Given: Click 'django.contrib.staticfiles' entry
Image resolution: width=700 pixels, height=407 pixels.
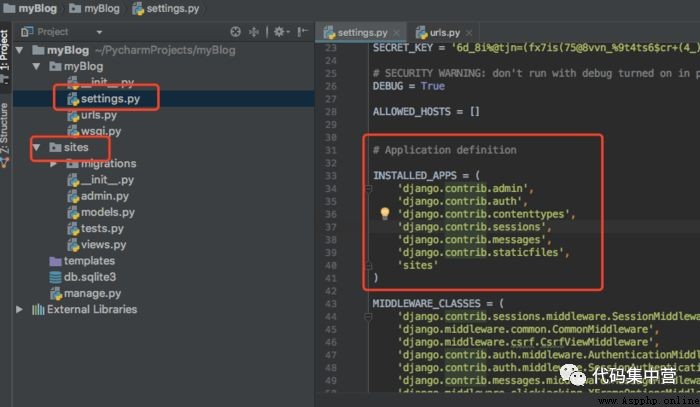Looking at the screenshot, I should [x=483, y=253].
